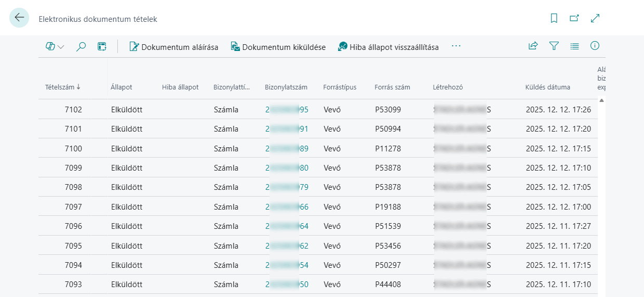Image resolution: width=644 pixels, height=297 pixels.
Task: Expand page using the full-screen arrows icon
Action: click(x=595, y=18)
